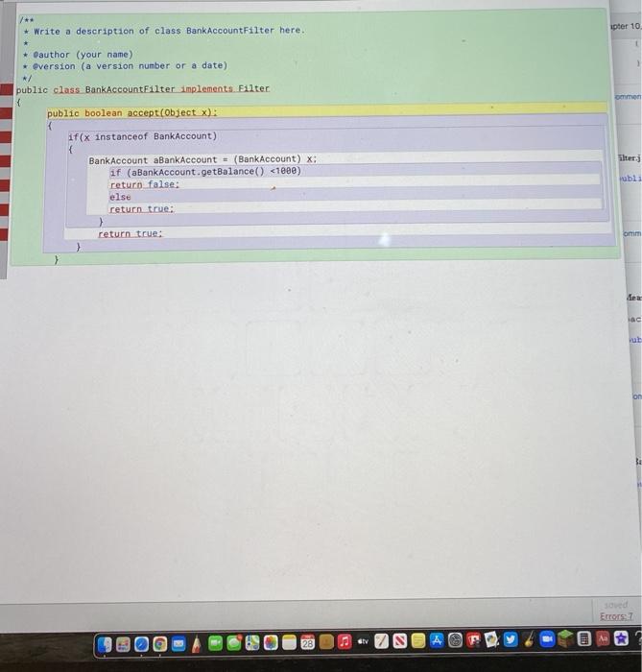The image size is (642, 672).
Task: Click the word 'Filter' after implements
Action: [254, 88]
